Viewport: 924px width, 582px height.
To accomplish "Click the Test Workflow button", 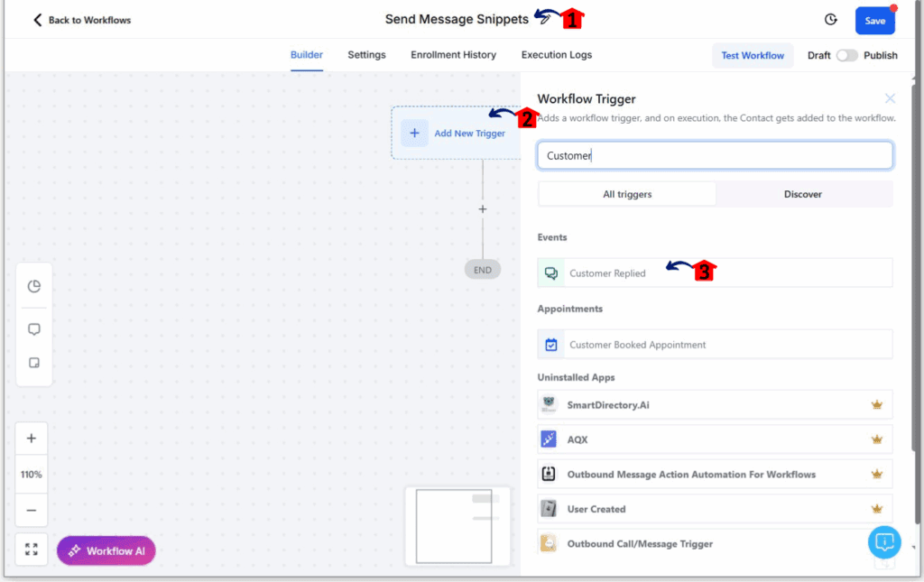I will point(753,55).
